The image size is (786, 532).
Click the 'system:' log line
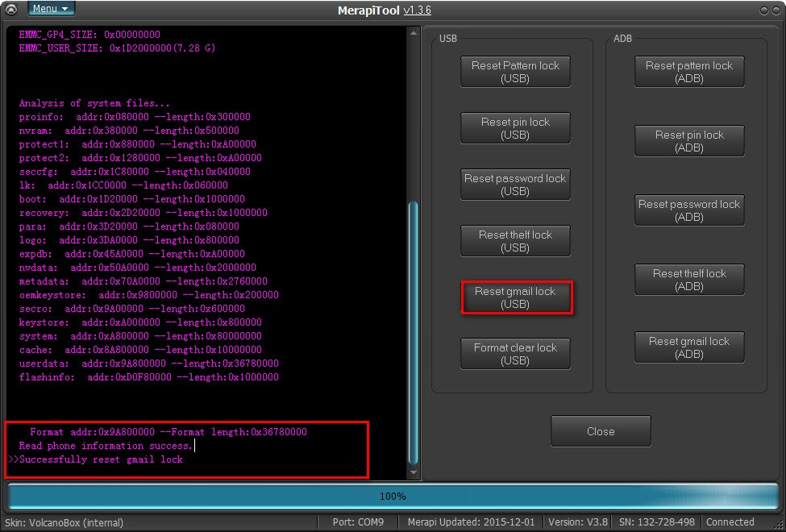140,336
